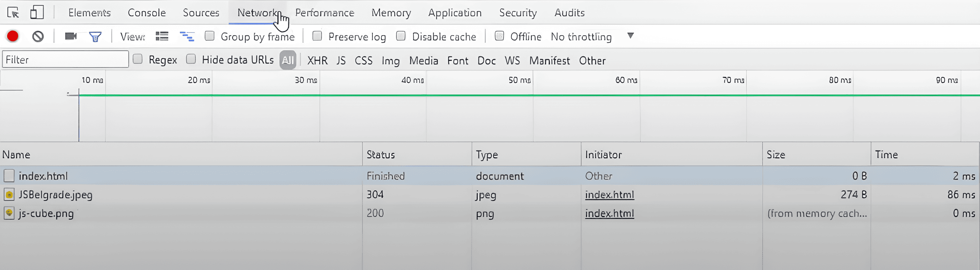
Task: Open the Console tab
Action: (x=146, y=13)
